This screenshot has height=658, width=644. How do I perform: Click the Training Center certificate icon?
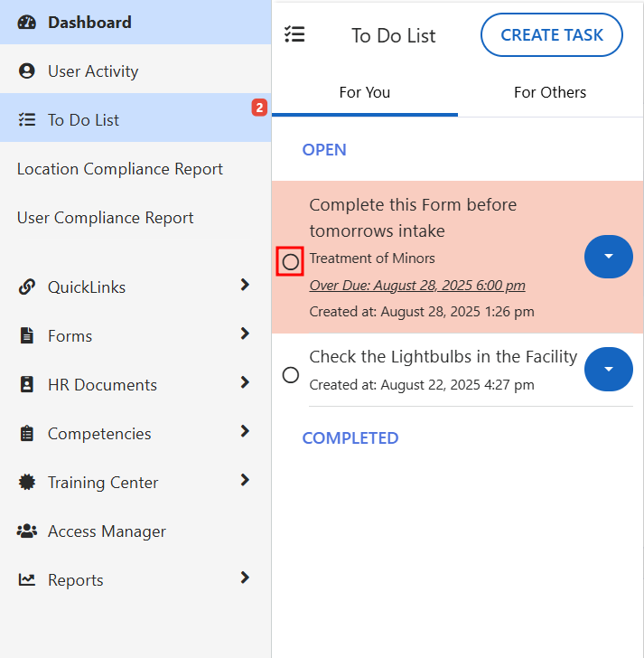pyautogui.click(x=27, y=483)
